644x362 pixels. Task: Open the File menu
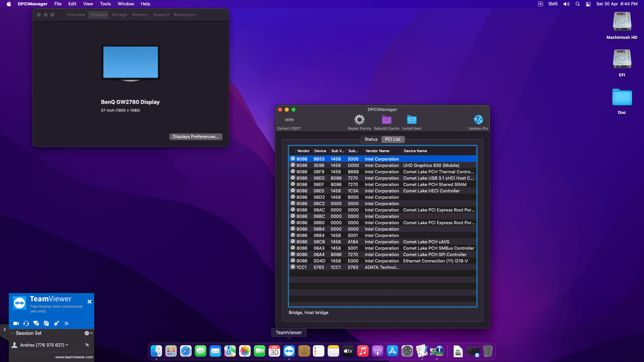coord(58,4)
